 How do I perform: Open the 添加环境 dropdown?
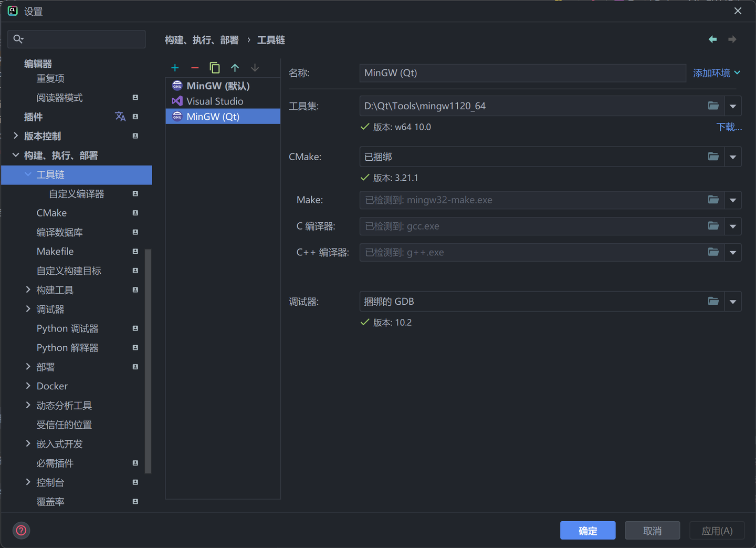[717, 73]
